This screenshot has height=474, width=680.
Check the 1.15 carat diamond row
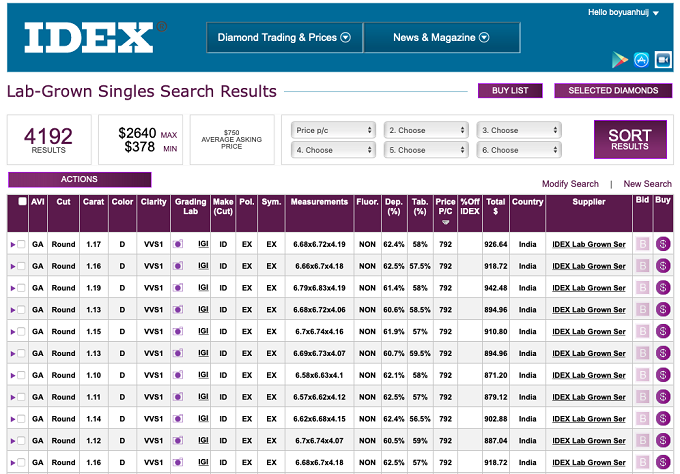pyautogui.click(x=21, y=332)
